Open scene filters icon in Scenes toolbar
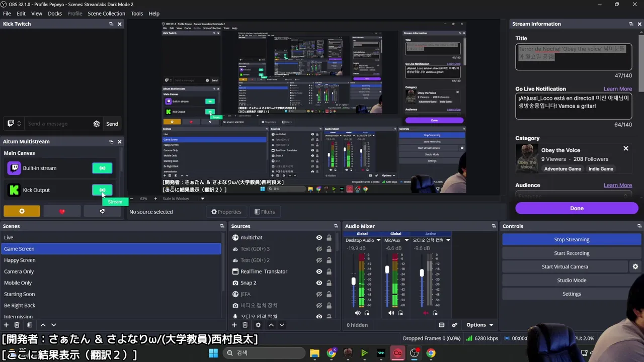The height and width of the screenshot is (362, 644). click(x=30, y=325)
